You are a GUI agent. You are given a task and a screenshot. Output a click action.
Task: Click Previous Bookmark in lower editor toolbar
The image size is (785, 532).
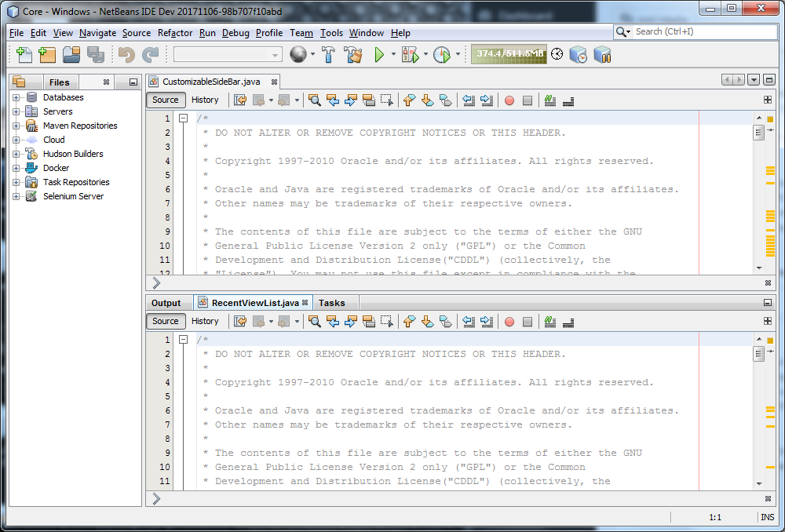click(410, 321)
